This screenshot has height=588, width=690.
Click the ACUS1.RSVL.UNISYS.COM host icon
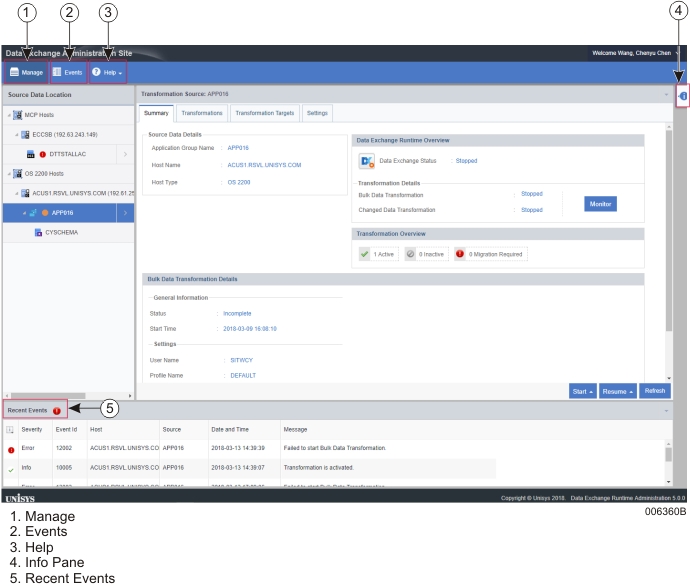click(26, 193)
